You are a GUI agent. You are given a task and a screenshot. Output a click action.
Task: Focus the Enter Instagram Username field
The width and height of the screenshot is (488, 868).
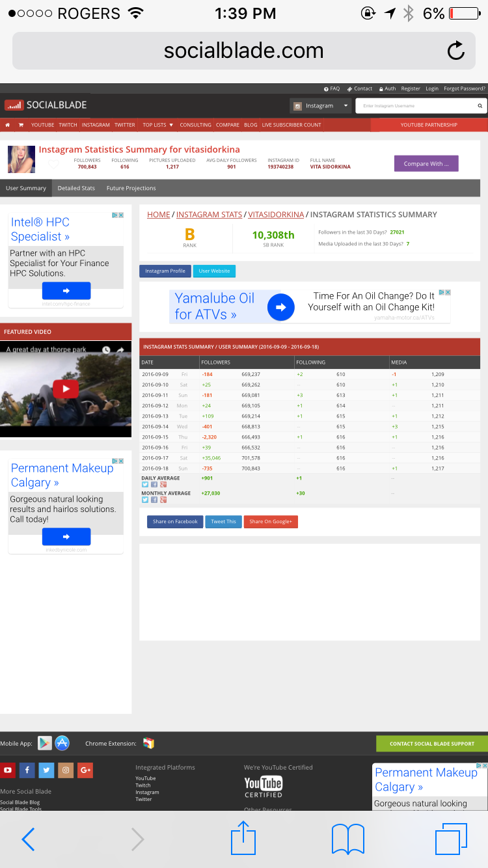point(415,105)
